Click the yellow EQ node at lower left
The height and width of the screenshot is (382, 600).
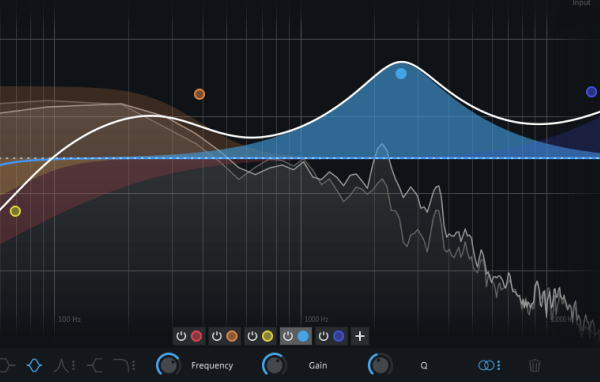[x=15, y=211]
